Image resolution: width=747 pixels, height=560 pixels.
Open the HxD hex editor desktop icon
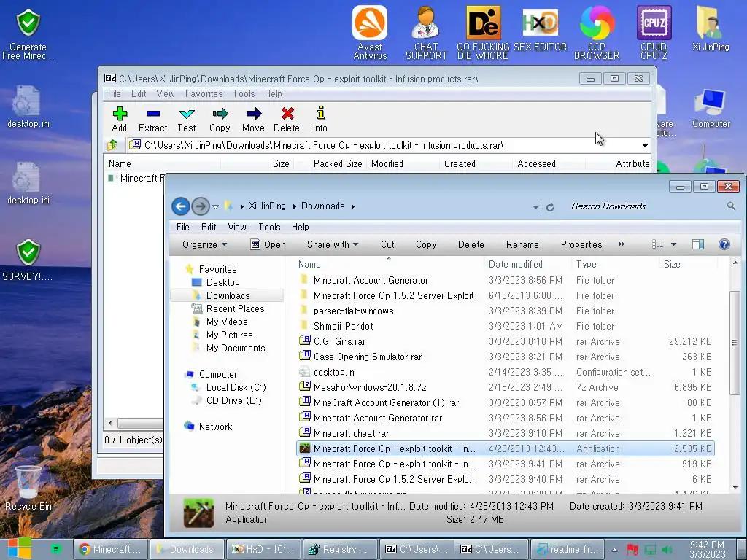541,28
